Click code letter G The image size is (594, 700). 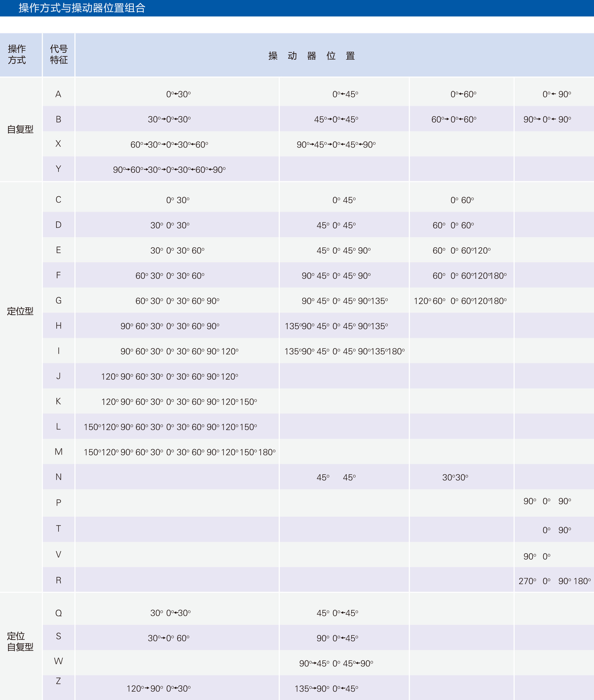point(58,300)
